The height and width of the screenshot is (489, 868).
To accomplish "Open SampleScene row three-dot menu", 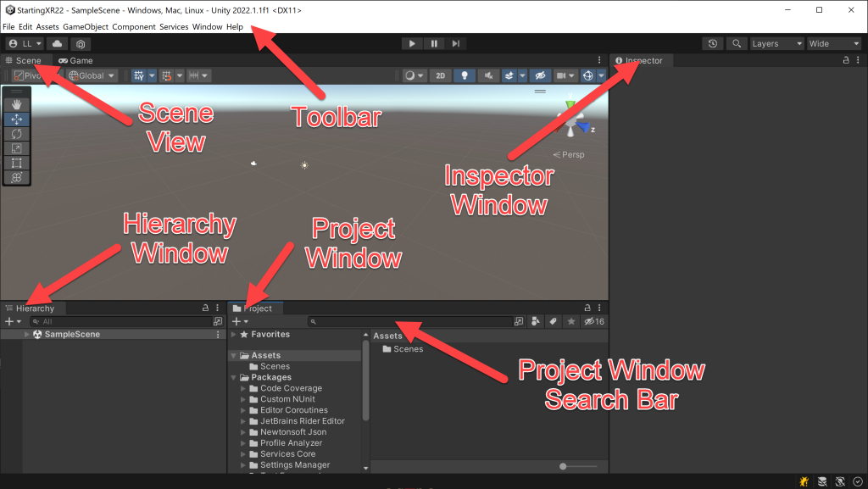I will tap(218, 334).
